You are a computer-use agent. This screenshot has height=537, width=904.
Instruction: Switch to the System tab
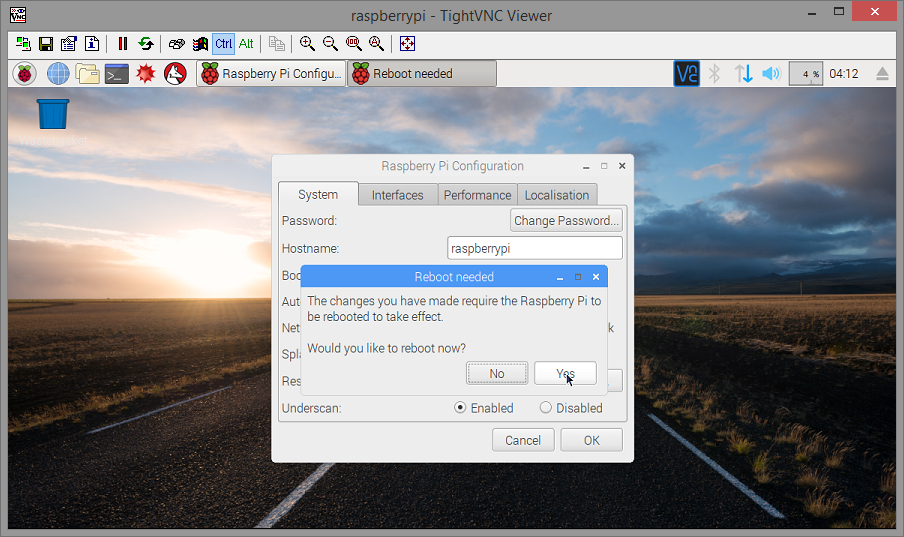click(318, 195)
